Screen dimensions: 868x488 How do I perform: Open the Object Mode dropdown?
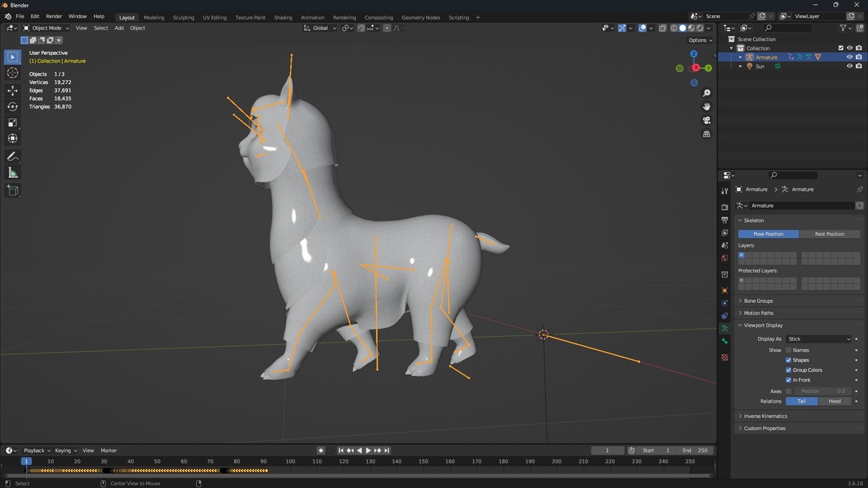[46, 28]
